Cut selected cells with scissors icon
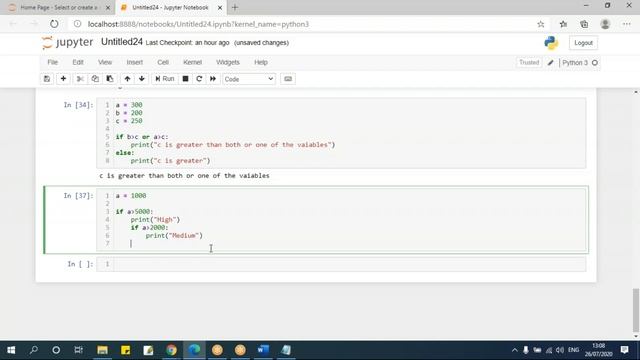 pyautogui.click(x=80, y=79)
